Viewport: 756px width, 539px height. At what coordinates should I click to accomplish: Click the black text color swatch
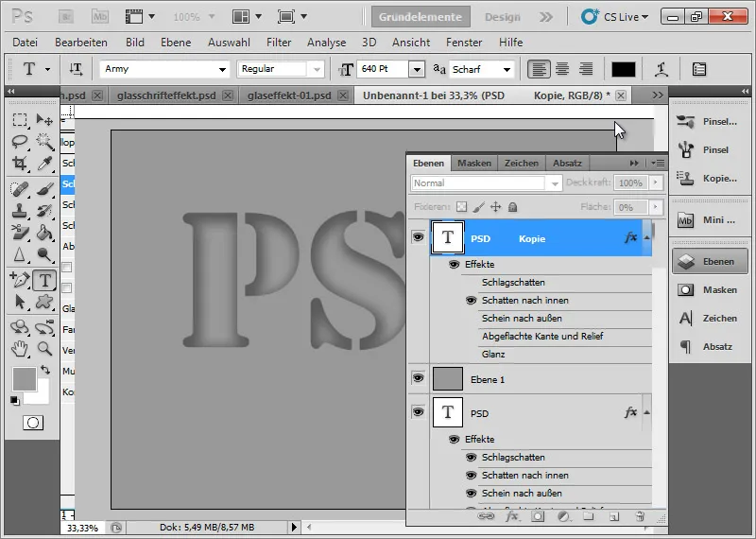[623, 69]
